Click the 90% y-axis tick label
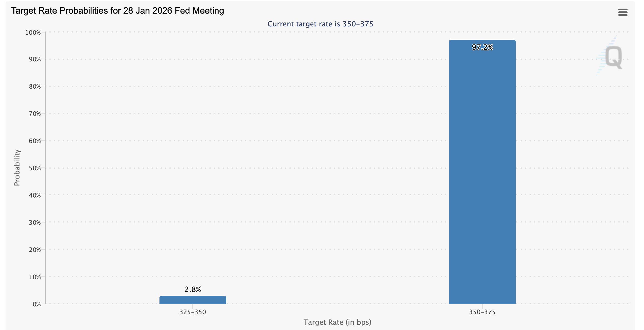Image resolution: width=644 pixels, height=330 pixels. pyautogui.click(x=35, y=59)
